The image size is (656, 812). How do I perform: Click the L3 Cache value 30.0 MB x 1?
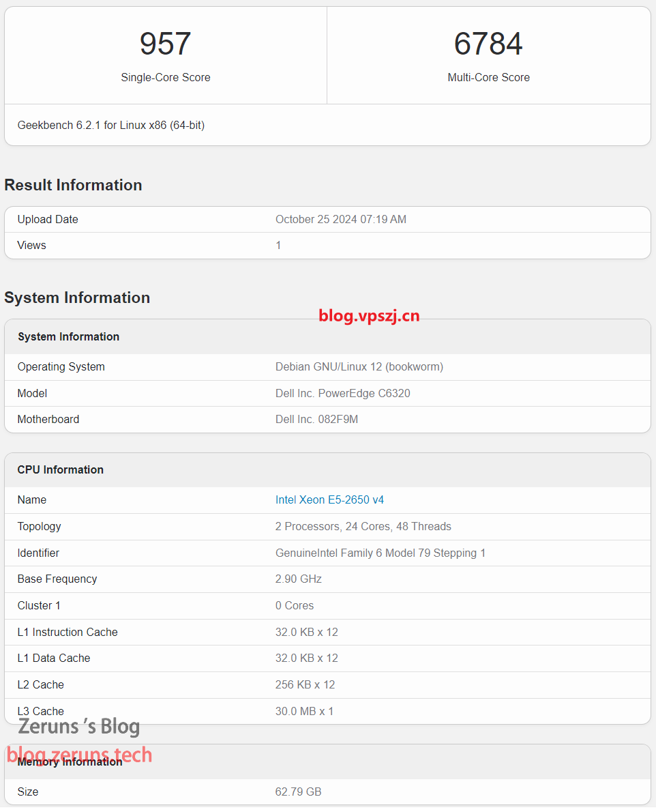pyautogui.click(x=304, y=712)
